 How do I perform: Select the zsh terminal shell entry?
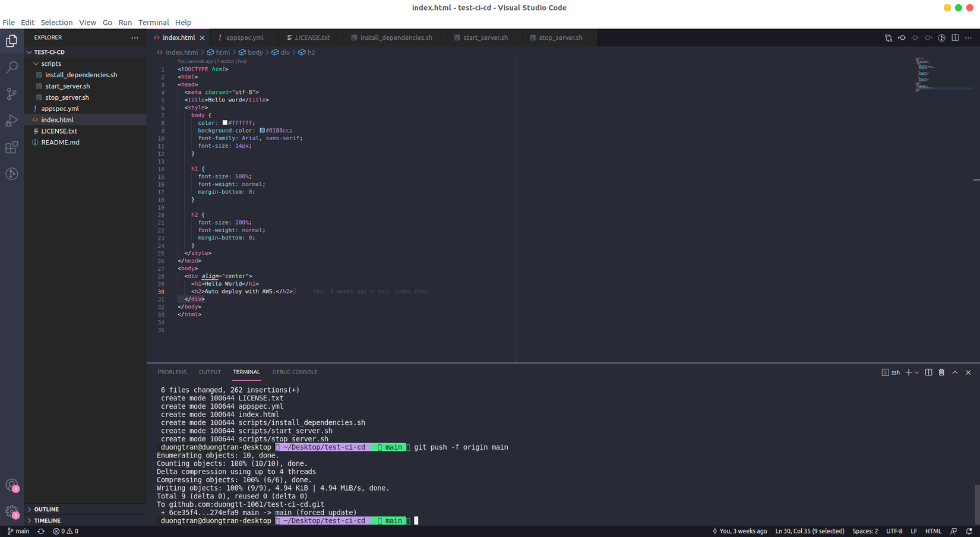pos(891,372)
